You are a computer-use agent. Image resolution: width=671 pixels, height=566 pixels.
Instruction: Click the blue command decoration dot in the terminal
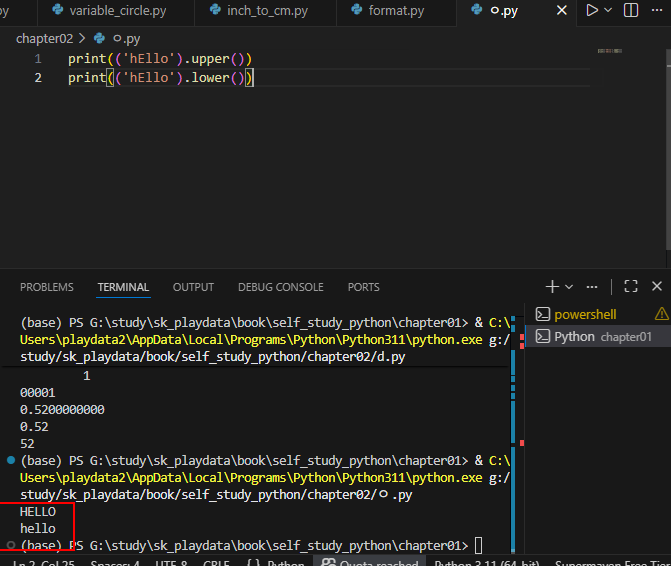[x=11, y=460]
